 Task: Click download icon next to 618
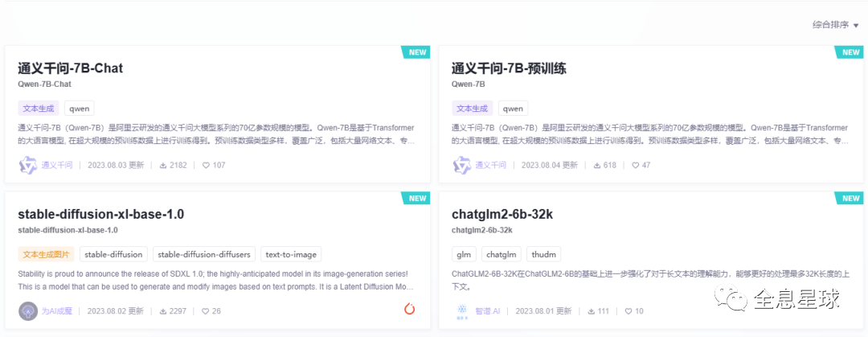[597, 165]
